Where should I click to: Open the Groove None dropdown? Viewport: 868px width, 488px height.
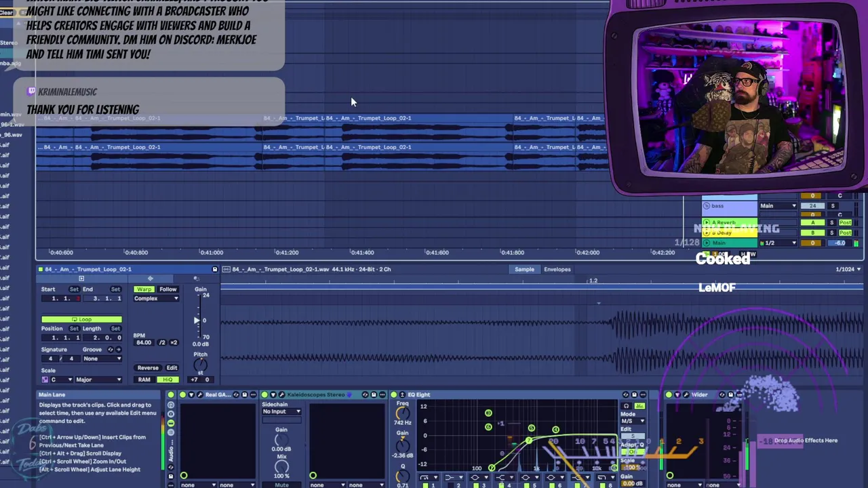coord(102,359)
